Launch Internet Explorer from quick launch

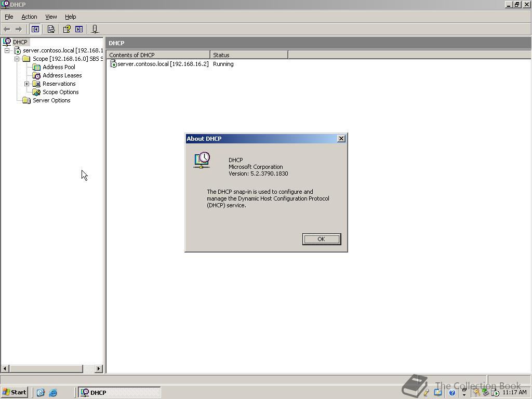(x=53, y=393)
